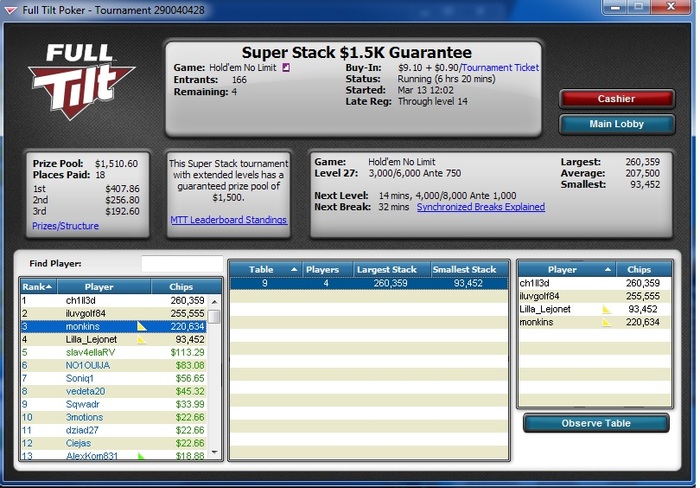700x488 pixels.
Task: Minimize the Full Tilt Poker window
Action: tap(616, 7)
